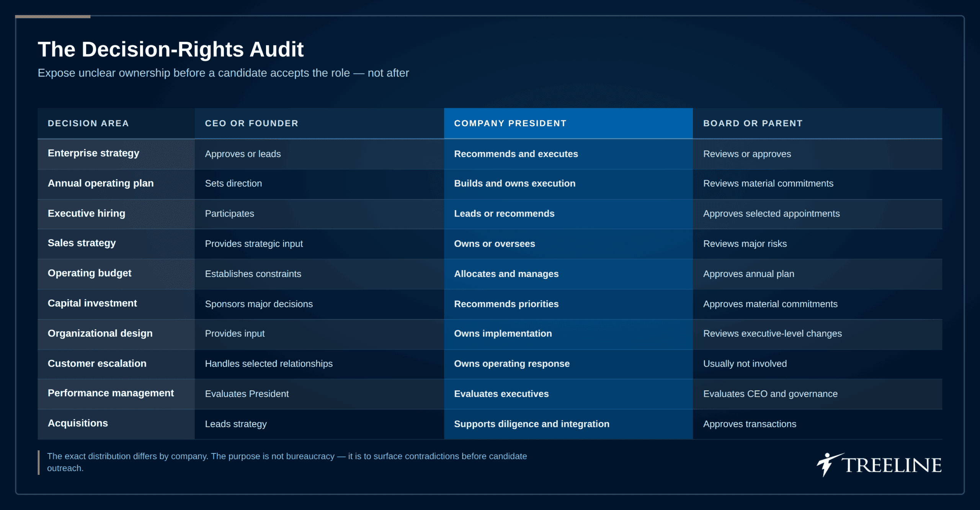The height and width of the screenshot is (510, 980).
Task: Click the "COMPANY PRESIDENT" column header
Action: 568,123
